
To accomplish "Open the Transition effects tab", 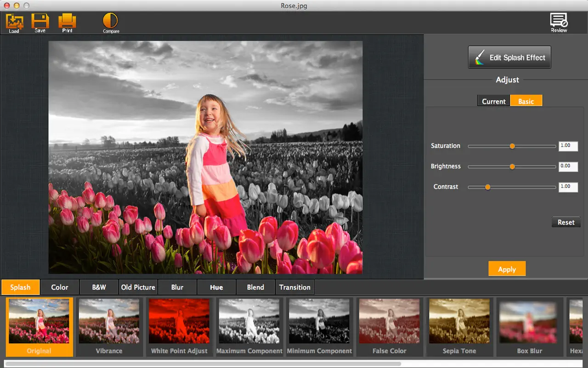I will point(295,287).
